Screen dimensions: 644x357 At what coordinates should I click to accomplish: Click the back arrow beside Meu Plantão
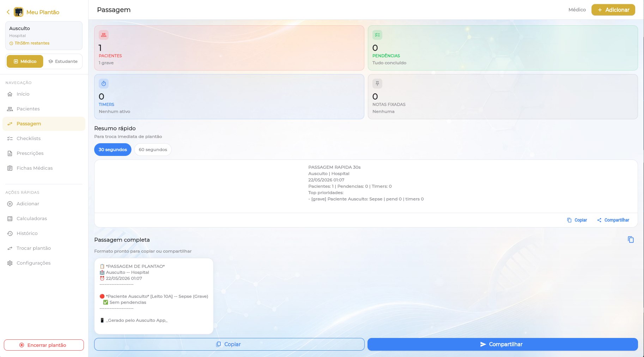click(8, 12)
